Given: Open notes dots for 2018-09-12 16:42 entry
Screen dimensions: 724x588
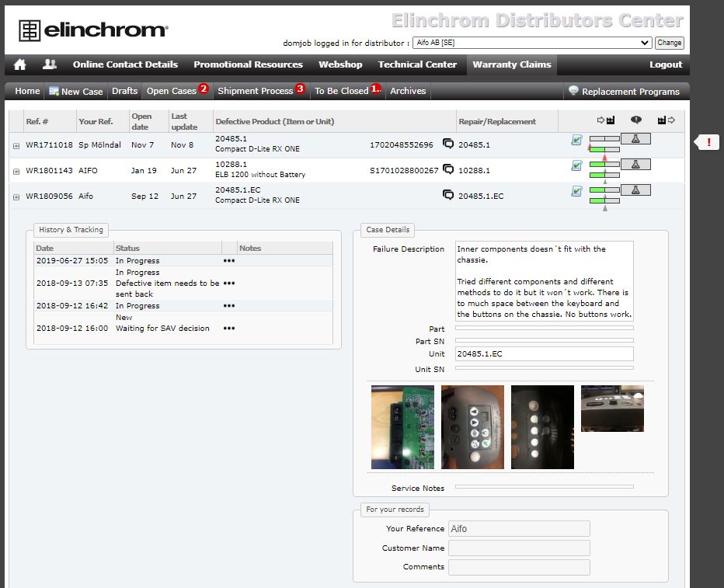Looking at the screenshot, I should (229, 305).
